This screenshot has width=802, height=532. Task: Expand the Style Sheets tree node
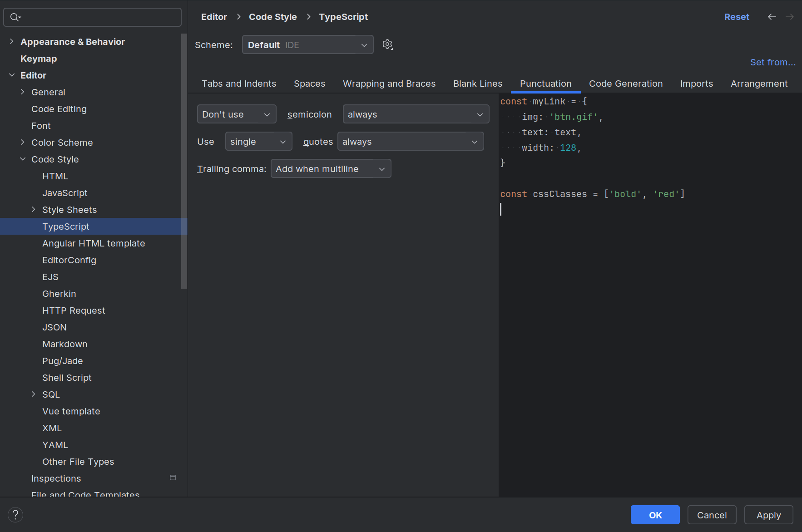33,209
